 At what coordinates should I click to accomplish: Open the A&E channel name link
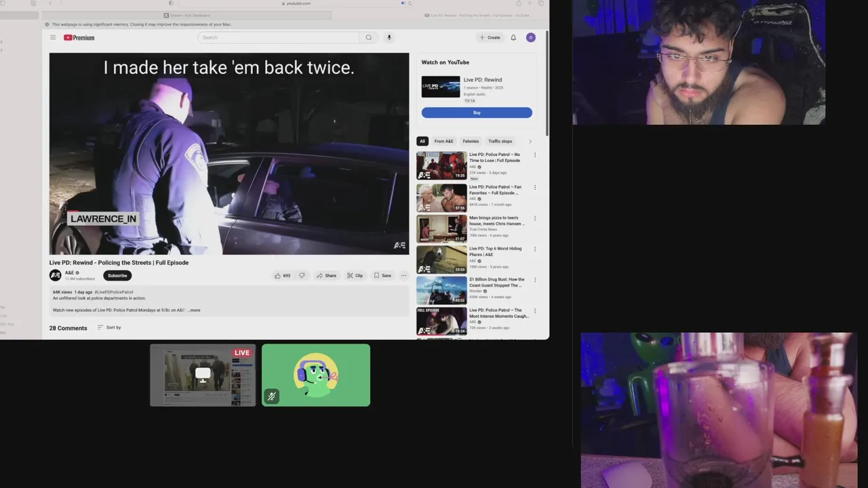click(70, 272)
